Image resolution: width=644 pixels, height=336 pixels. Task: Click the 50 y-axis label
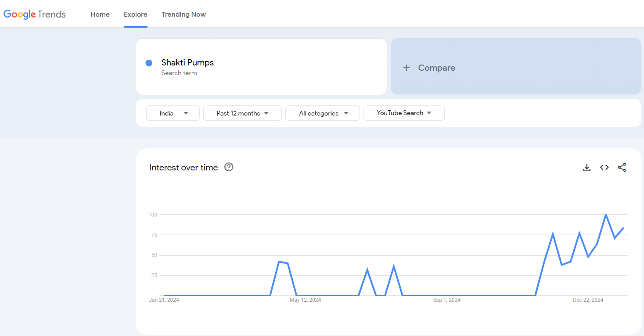154,255
